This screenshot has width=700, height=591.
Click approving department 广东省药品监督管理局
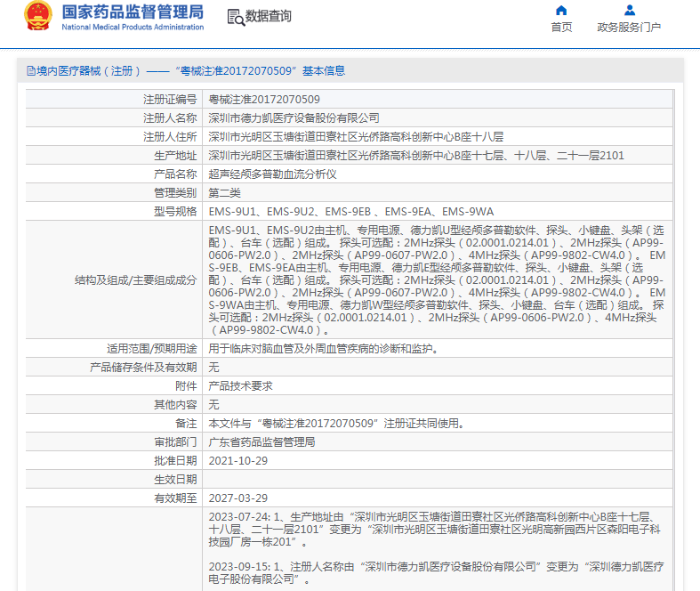(261, 441)
